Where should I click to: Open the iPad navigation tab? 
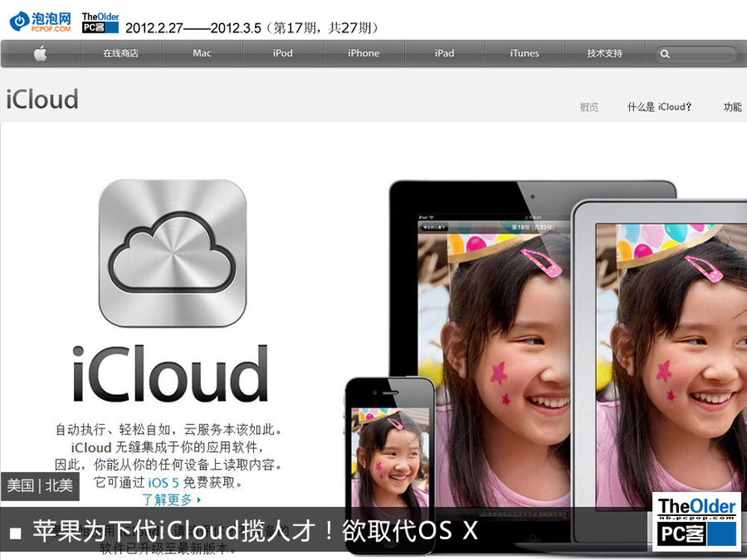(444, 53)
